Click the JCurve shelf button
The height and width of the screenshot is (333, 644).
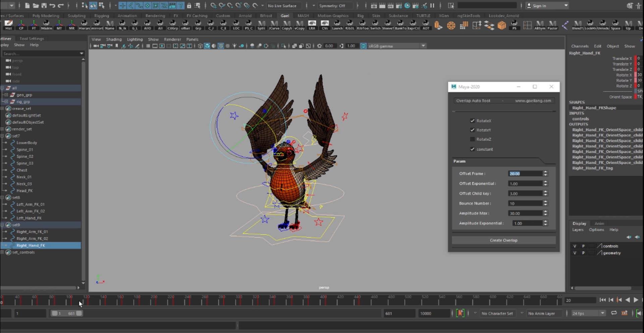[x=274, y=25]
